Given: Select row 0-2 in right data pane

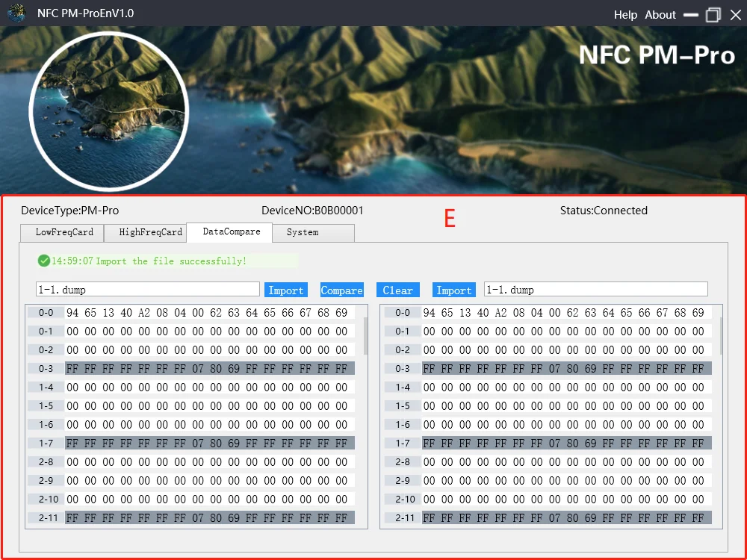Looking at the screenshot, I should pos(548,350).
